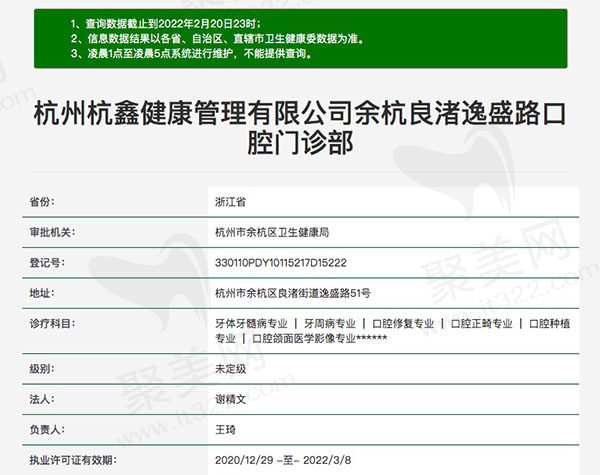Click the legal person name 谢精文
600x475 pixels.
[x=230, y=400]
